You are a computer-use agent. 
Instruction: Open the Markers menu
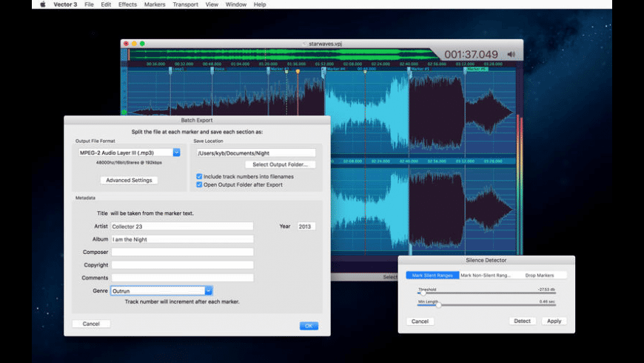coord(155,4)
